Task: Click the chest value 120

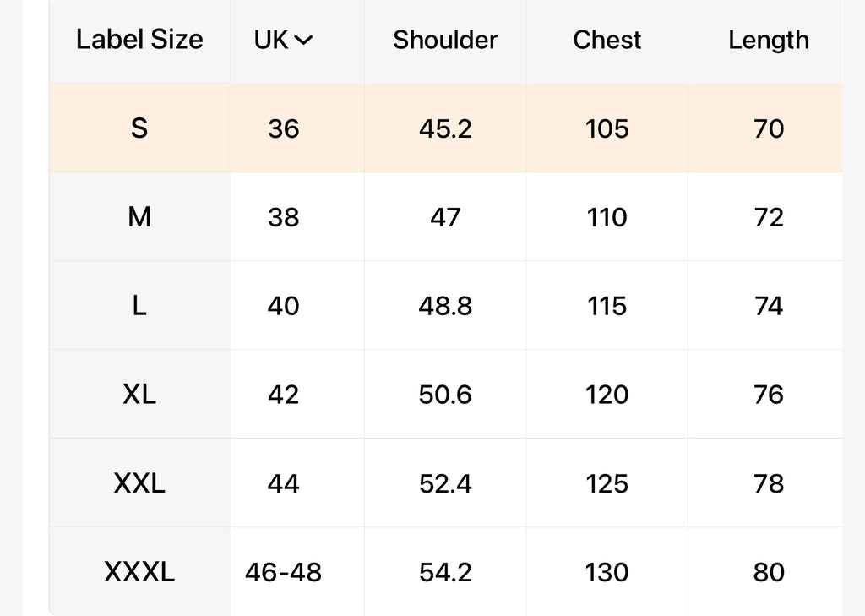Action: pyautogui.click(x=607, y=394)
